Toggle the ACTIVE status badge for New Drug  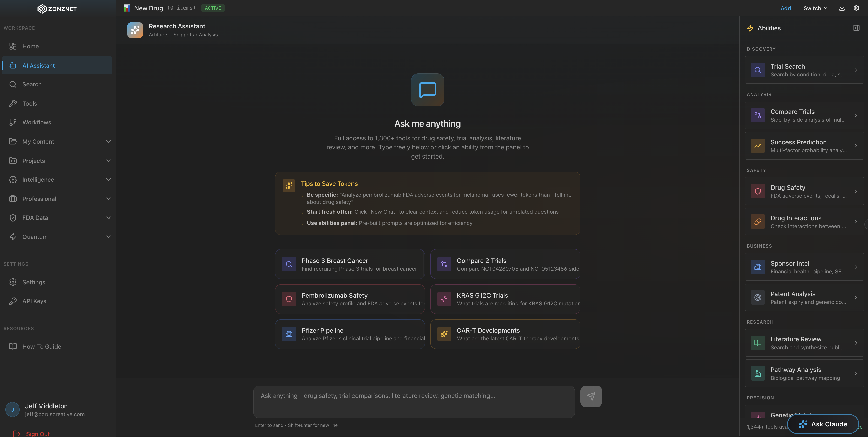click(x=213, y=8)
